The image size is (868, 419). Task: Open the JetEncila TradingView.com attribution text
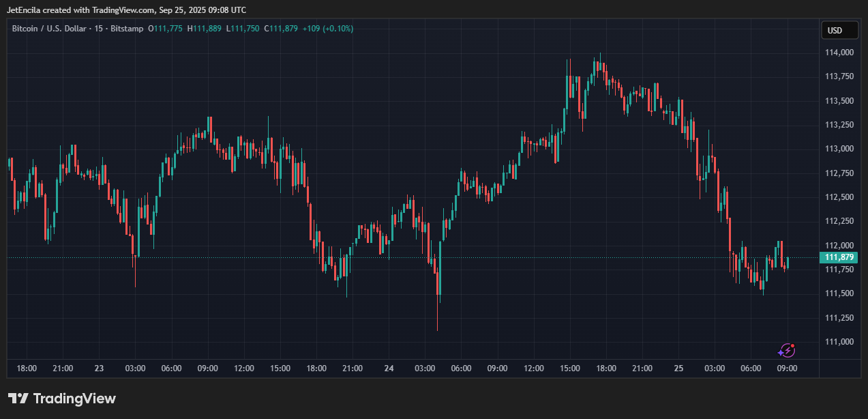[126, 10]
